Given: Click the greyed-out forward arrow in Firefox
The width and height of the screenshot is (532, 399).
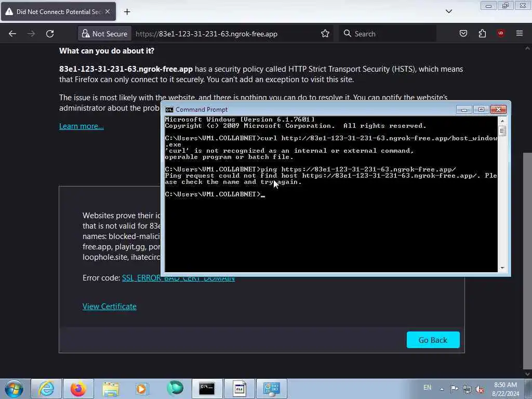Looking at the screenshot, I should pos(31,34).
